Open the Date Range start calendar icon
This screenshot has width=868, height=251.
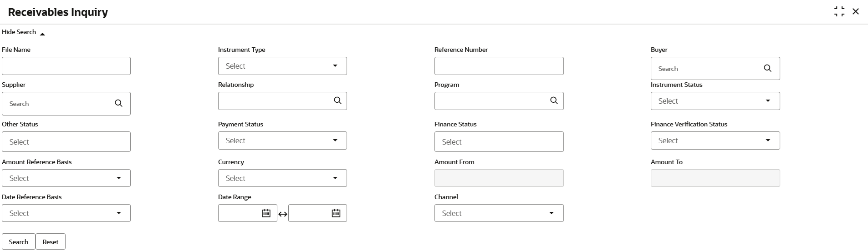click(266, 213)
